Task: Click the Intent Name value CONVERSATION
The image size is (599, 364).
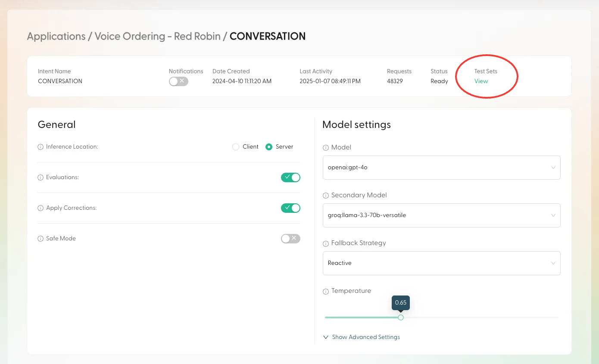Action: [x=60, y=81]
